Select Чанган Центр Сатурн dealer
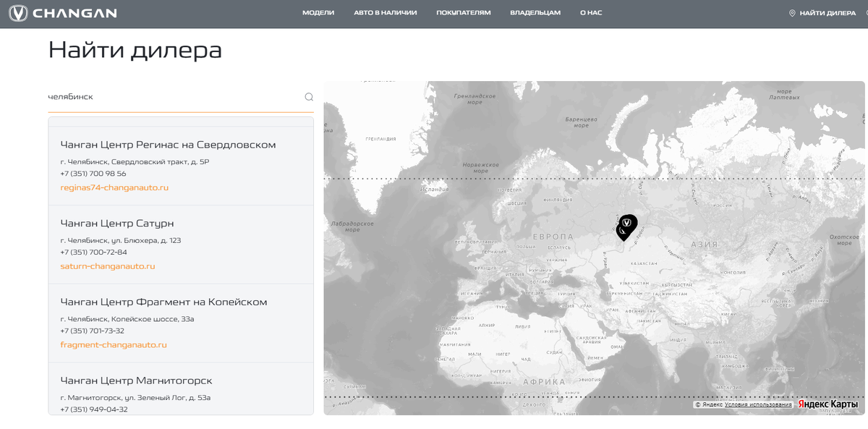Image resolution: width=868 pixels, height=429 pixels. point(117,224)
